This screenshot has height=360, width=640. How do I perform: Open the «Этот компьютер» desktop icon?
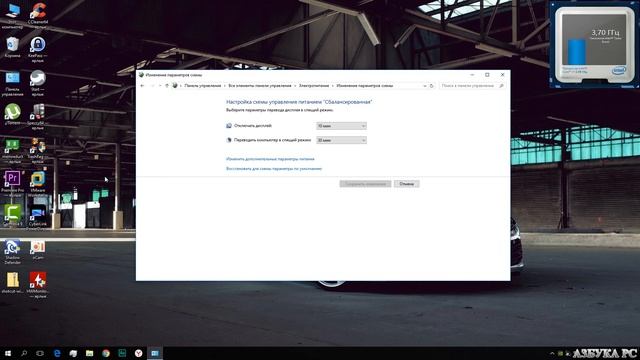12,16
